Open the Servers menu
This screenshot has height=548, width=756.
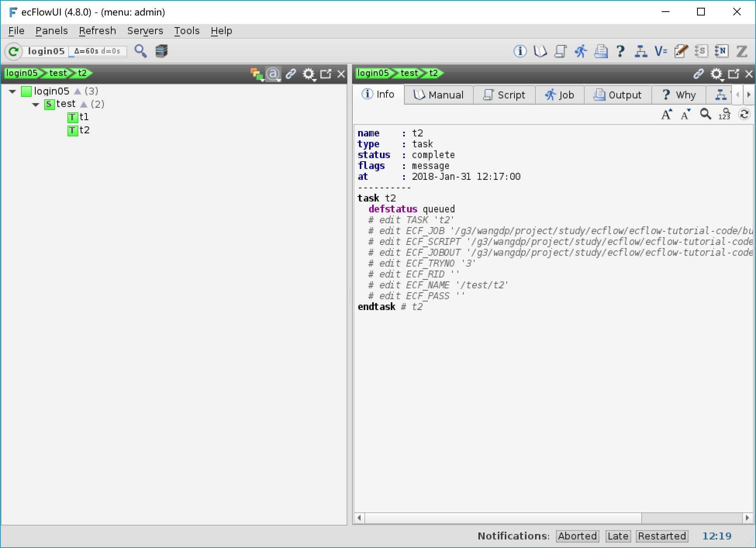click(145, 31)
